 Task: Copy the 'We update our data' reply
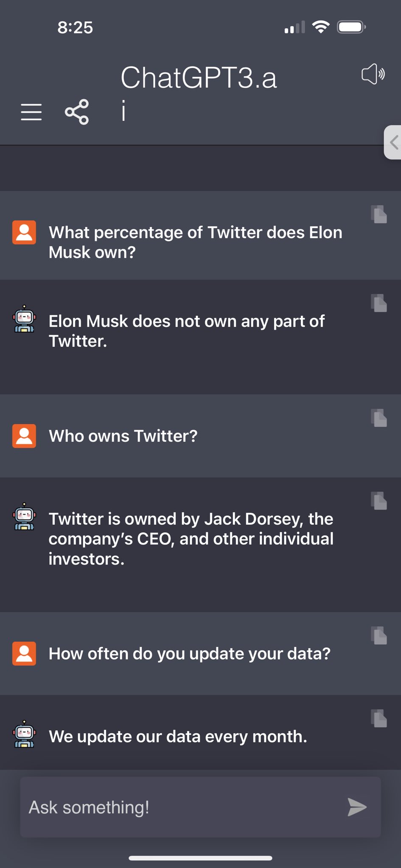pyautogui.click(x=379, y=718)
